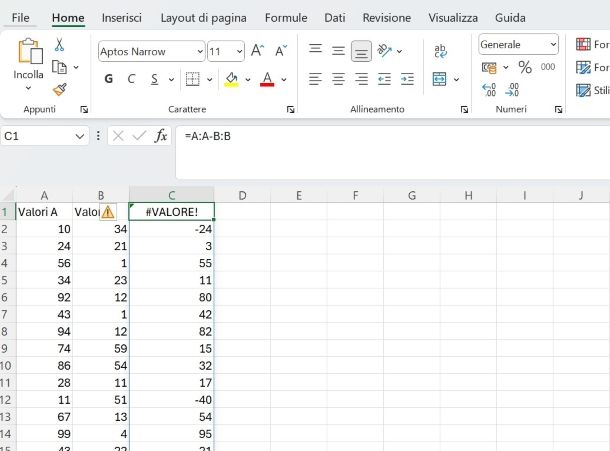Toggle bold G formatting

[109, 79]
